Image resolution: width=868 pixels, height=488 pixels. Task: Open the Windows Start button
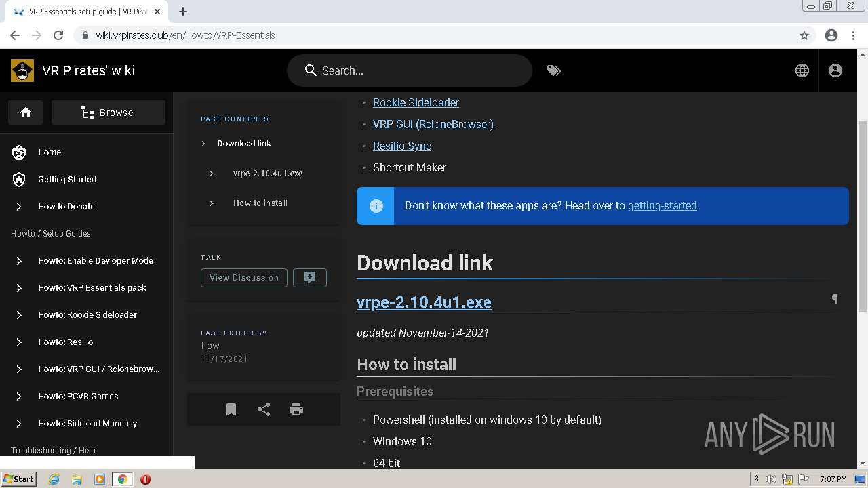pos(19,479)
